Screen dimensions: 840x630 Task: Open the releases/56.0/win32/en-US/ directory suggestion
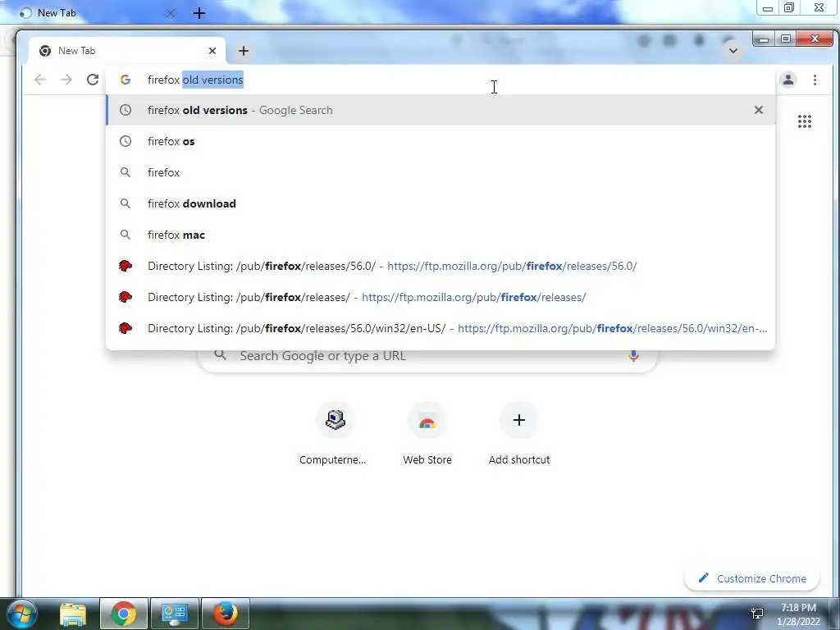pyautogui.click(x=441, y=328)
